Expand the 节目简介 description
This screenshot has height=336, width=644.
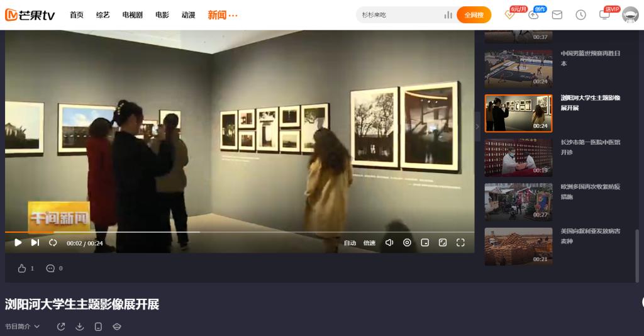[x=22, y=327]
